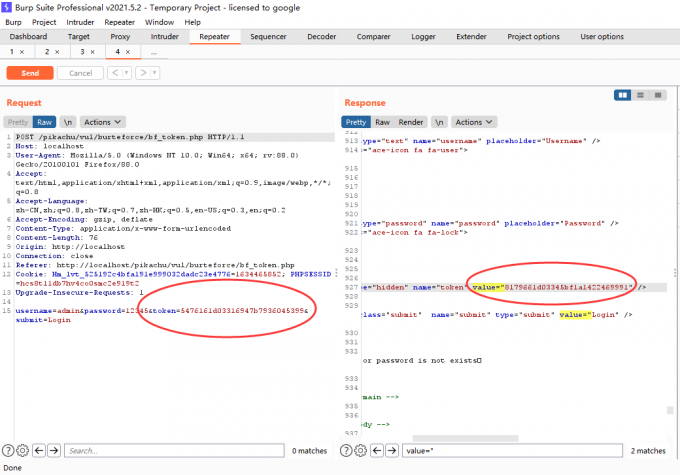Open the Project menu
This screenshot has height=475, width=680.
44,22
